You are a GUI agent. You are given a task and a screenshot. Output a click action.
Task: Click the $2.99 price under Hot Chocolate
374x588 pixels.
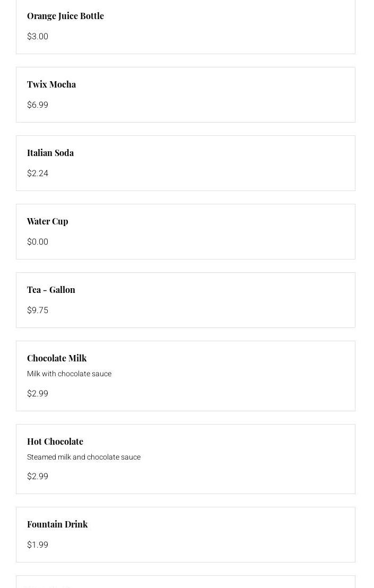click(x=38, y=477)
